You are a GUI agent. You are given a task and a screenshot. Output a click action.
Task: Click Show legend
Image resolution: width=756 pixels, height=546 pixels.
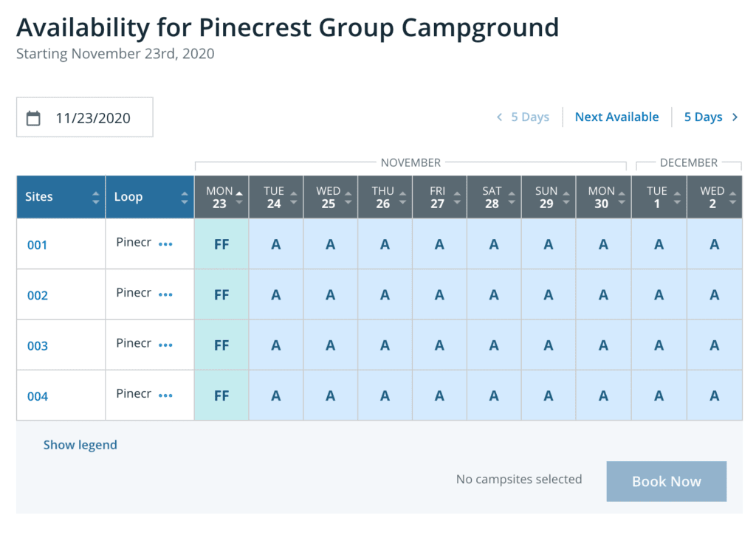tap(80, 444)
